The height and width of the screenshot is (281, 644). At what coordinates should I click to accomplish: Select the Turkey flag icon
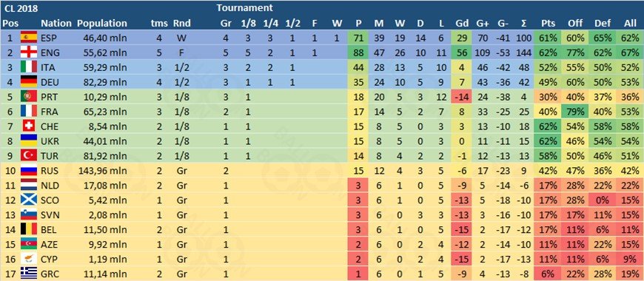[x=29, y=155]
